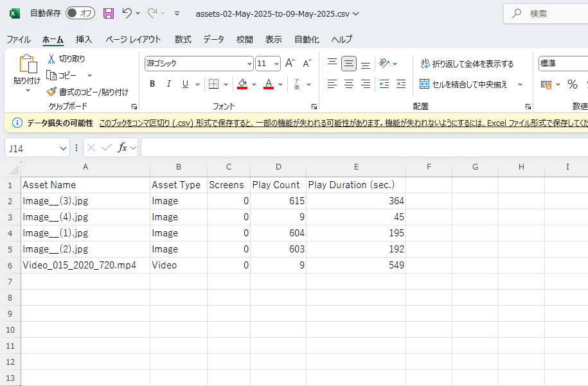Open the underline style dropdown
Viewport: 588px width, 386px height.
(197, 84)
